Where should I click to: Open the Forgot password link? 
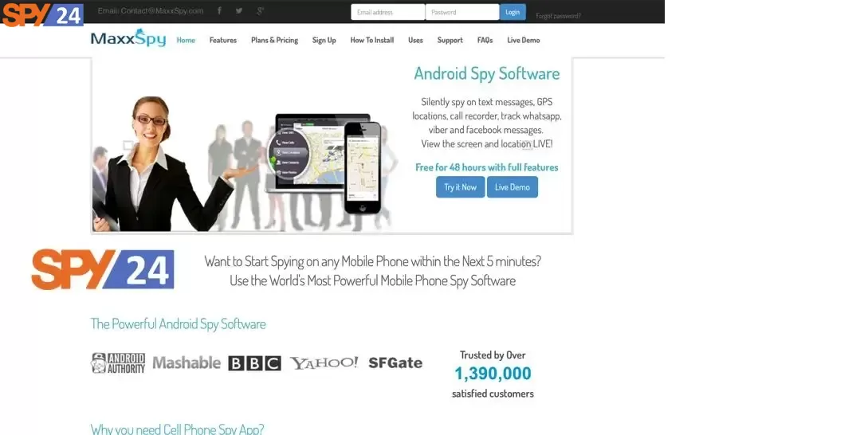pos(559,16)
